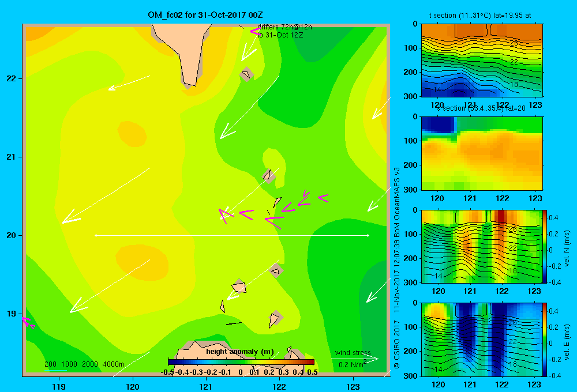Viewport: 577px width, 392px height.
Task: Click the vertical CSIRO BoM OceanMAPS v3 credit text
Action: [397, 268]
